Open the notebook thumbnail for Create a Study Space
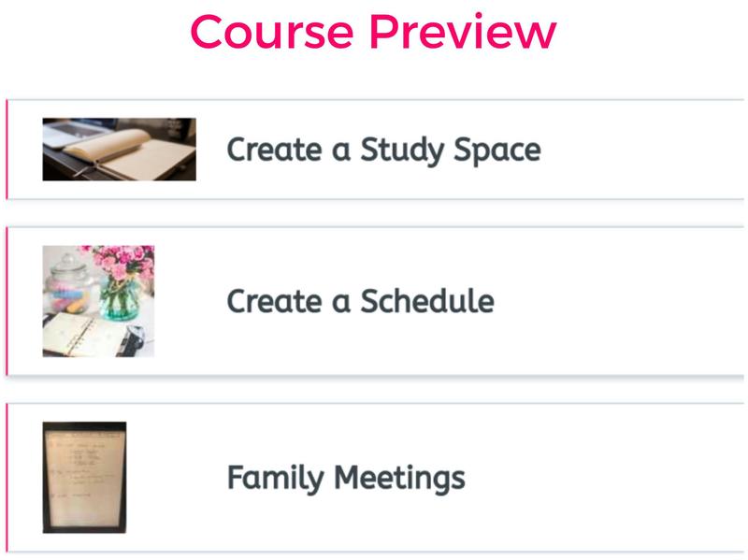Screen dimensions: 748x560 click(119, 149)
